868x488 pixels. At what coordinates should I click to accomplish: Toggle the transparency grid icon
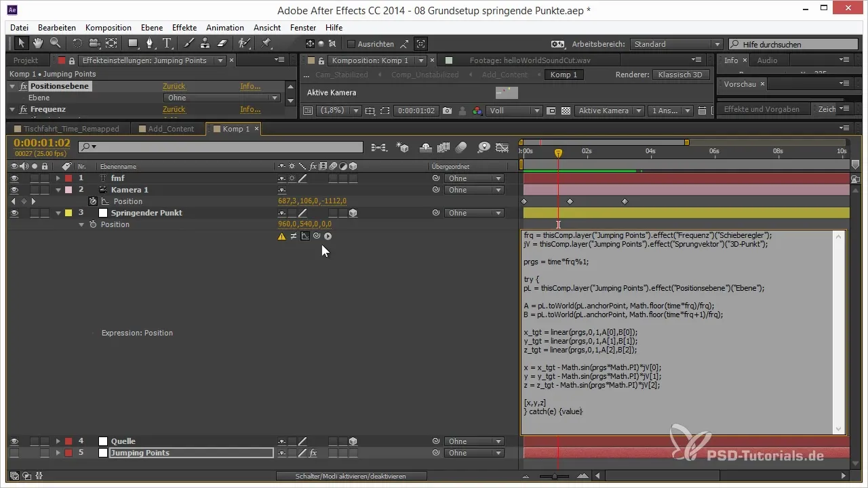[x=566, y=110]
